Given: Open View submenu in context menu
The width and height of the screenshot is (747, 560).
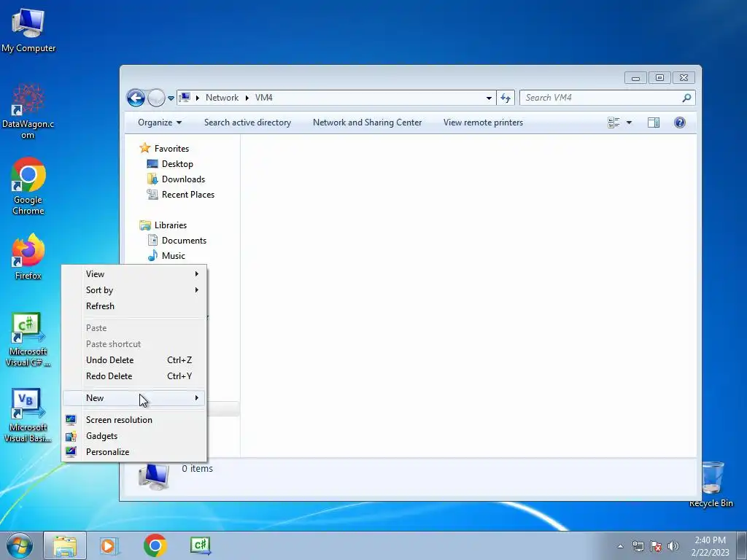Looking at the screenshot, I should [x=134, y=274].
